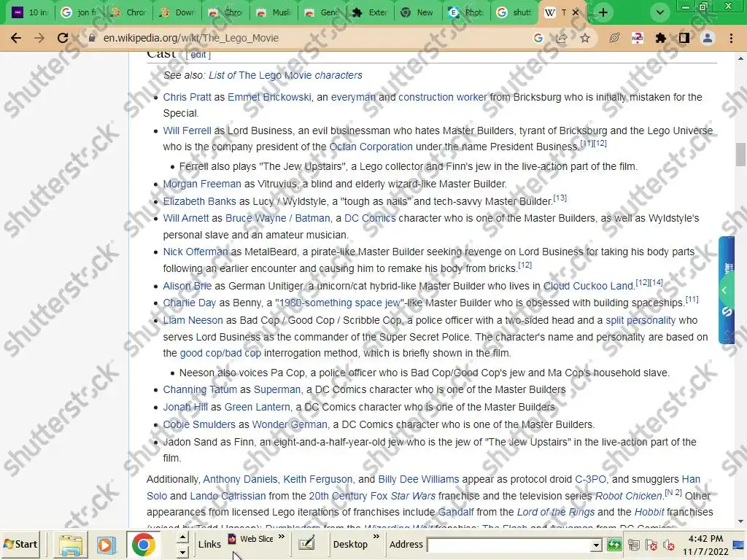Open the Windows Start menu
This screenshot has height=560, width=747.
[21, 544]
